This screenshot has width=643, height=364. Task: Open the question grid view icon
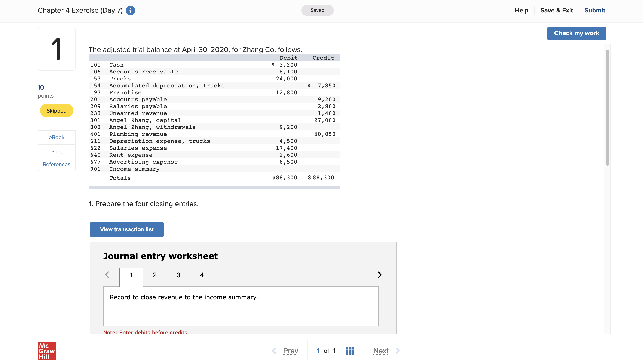pos(349,351)
